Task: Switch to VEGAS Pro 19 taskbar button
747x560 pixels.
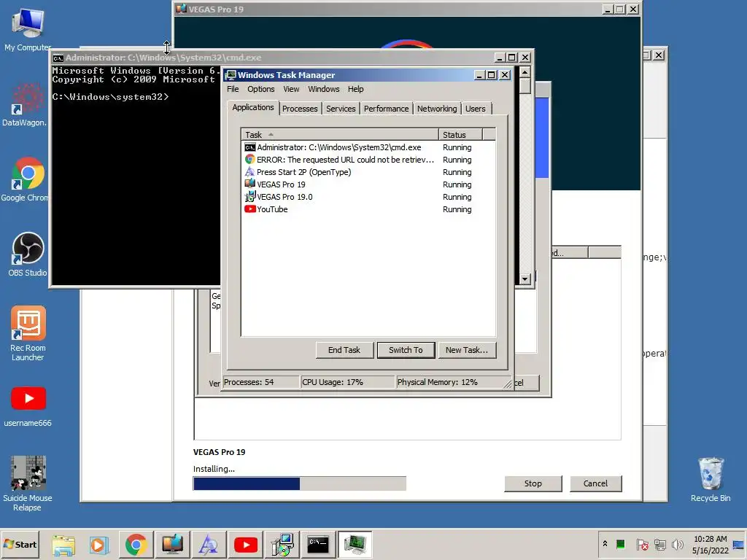Action: (172, 545)
